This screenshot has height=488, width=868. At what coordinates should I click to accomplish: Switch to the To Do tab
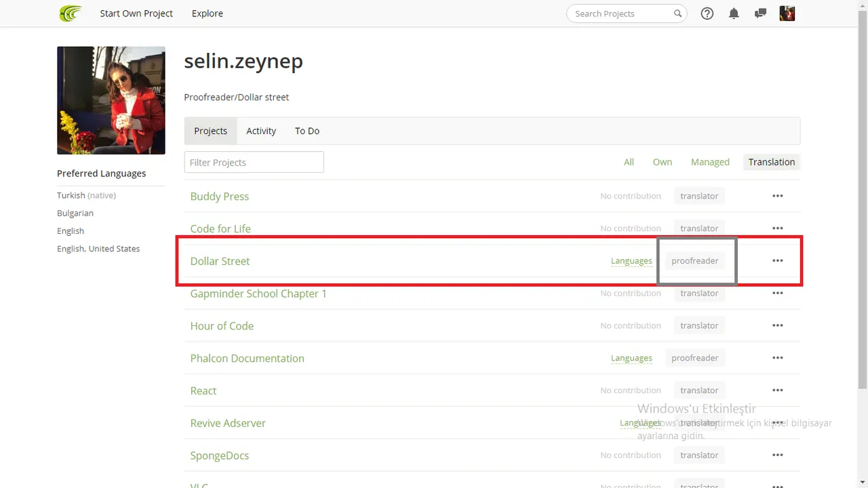tap(307, 131)
